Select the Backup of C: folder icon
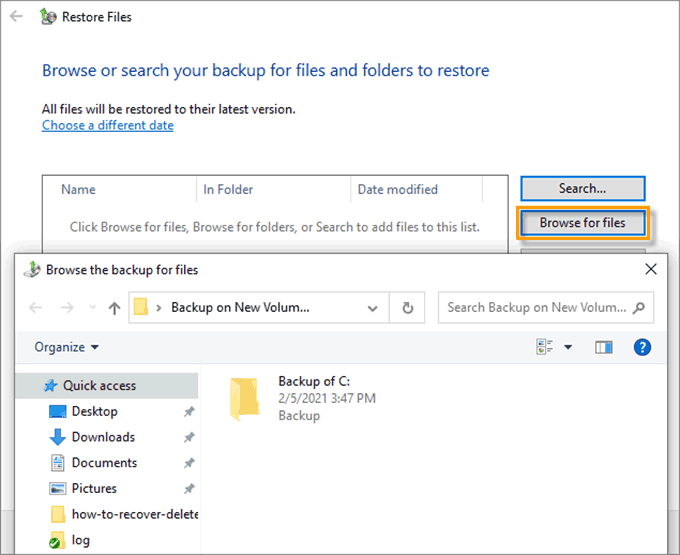The height and width of the screenshot is (555, 680). click(x=244, y=399)
